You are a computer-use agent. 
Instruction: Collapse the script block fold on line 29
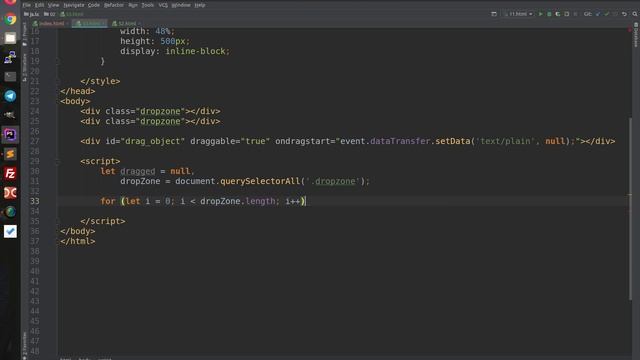click(x=58, y=161)
